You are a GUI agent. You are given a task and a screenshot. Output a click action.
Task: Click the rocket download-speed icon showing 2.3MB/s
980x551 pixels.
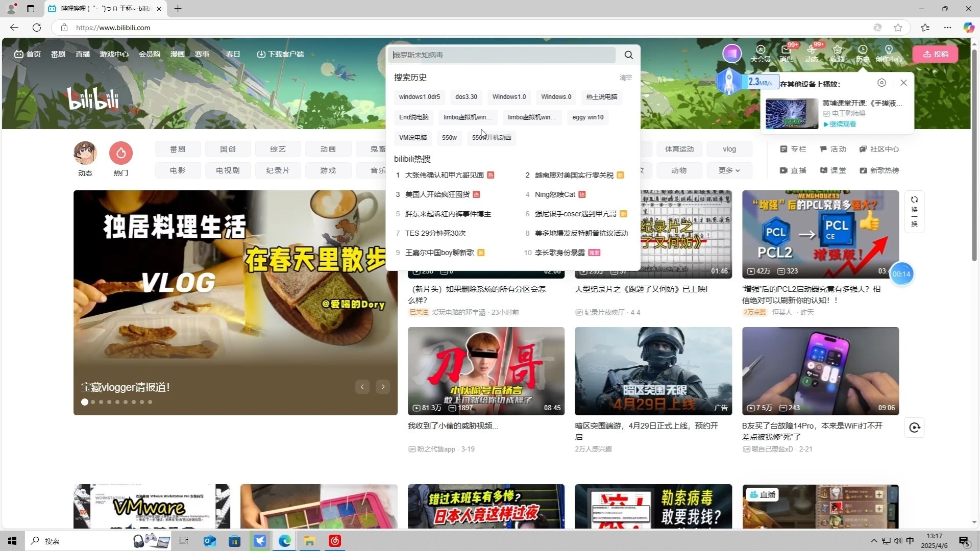[x=729, y=82]
